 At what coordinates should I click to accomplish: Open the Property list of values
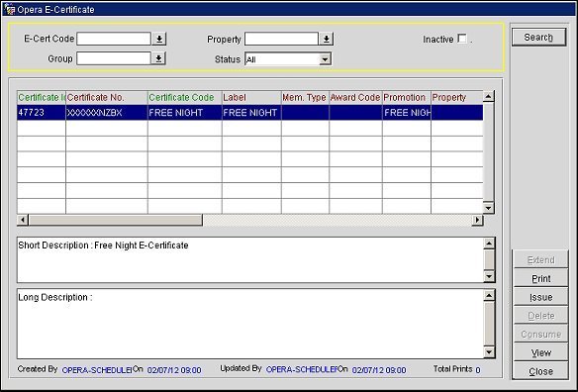pyautogui.click(x=327, y=39)
